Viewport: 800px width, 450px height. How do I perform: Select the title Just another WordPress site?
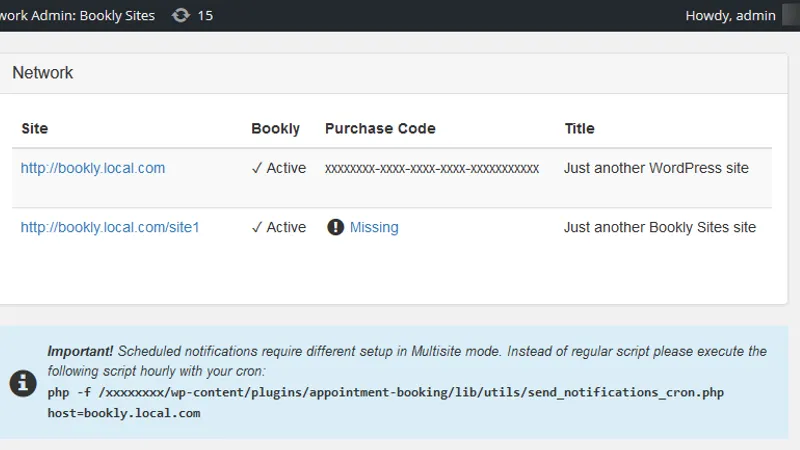[656, 168]
